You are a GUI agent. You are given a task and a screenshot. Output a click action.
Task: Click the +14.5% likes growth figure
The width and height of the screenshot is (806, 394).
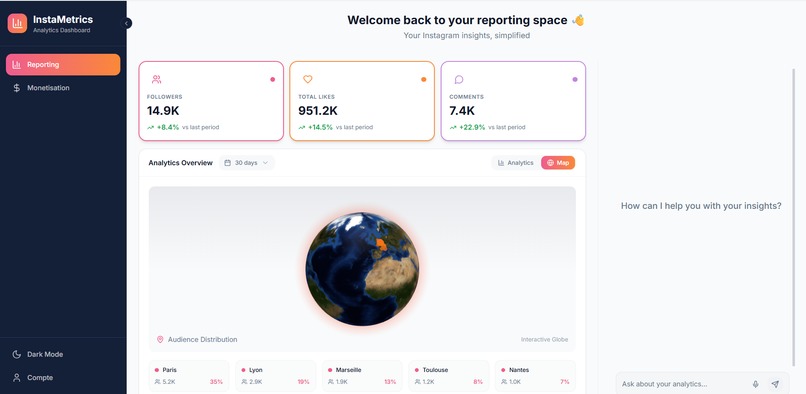click(320, 127)
